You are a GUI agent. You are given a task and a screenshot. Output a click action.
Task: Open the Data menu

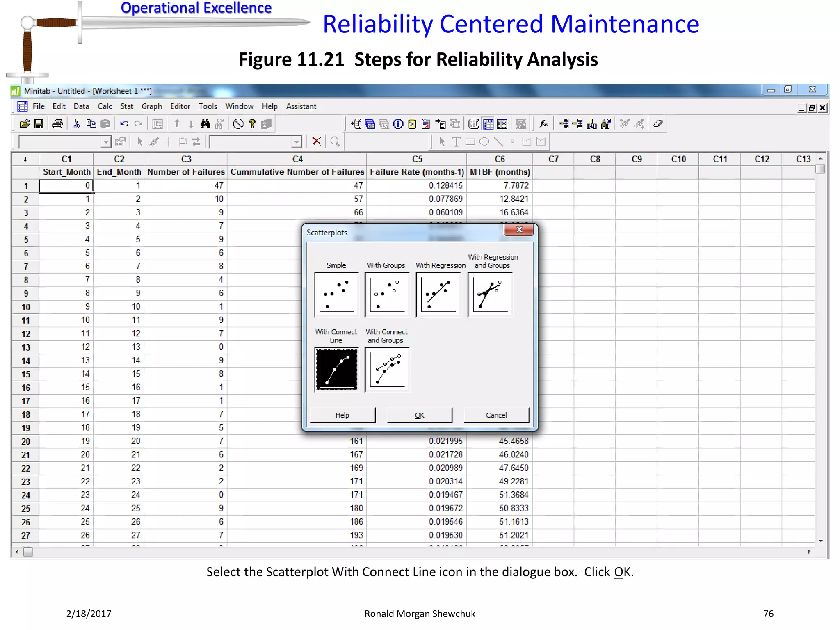[x=81, y=107]
